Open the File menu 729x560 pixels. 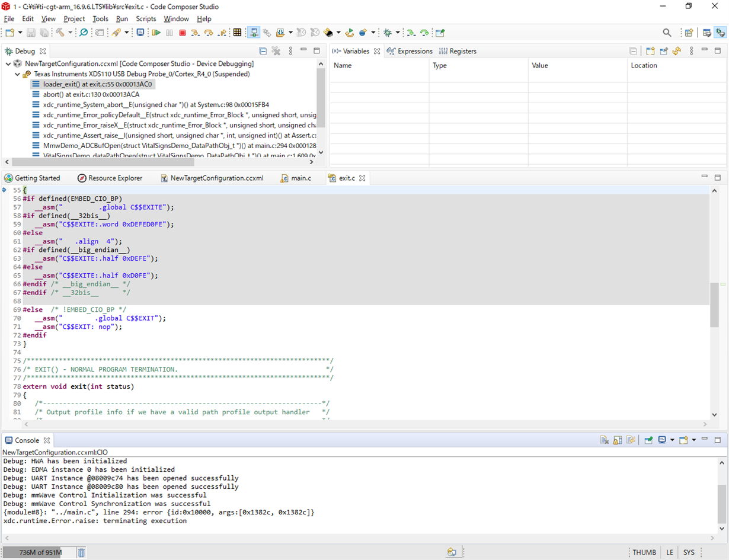click(x=9, y=19)
